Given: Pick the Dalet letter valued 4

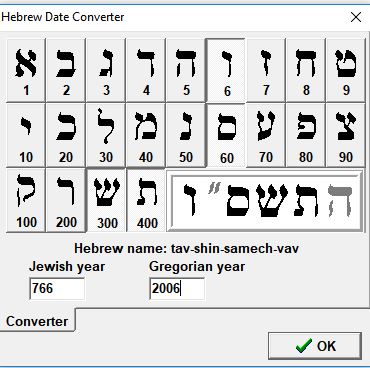Looking at the screenshot, I should coord(146,70).
